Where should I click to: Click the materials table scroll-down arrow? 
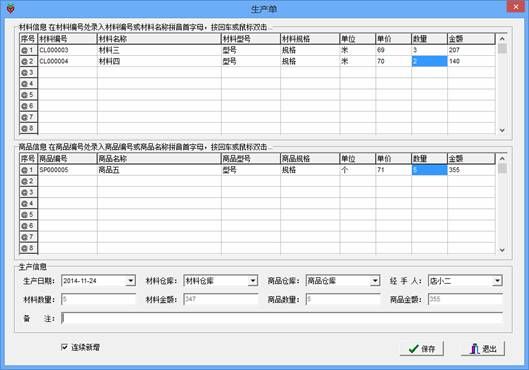[502, 130]
